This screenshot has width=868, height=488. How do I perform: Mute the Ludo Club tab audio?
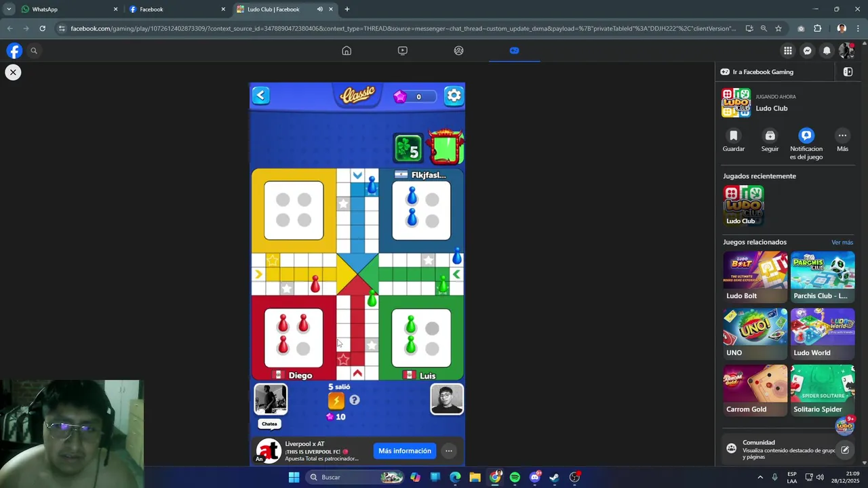319,9
